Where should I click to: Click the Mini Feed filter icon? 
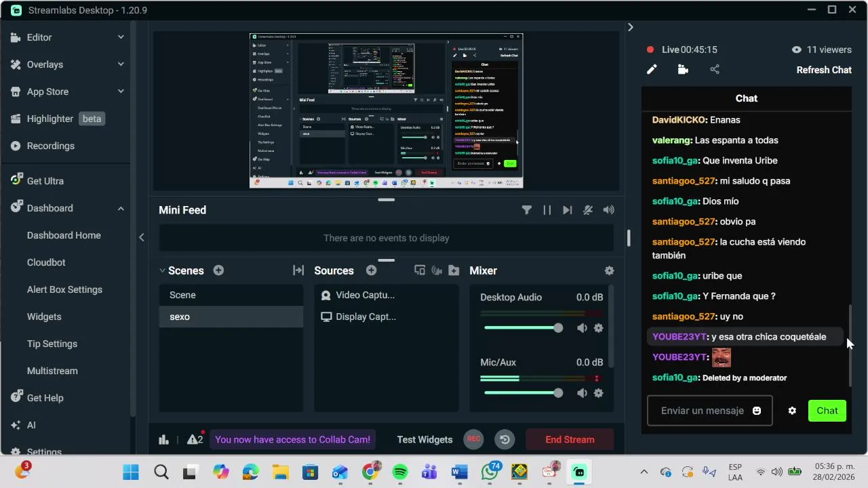tap(526, 210)
